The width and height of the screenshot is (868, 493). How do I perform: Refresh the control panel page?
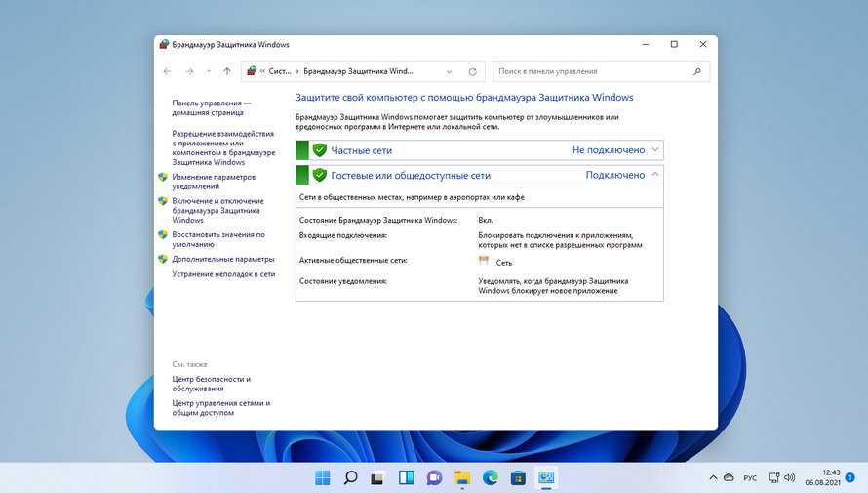(x=472, y=71)
